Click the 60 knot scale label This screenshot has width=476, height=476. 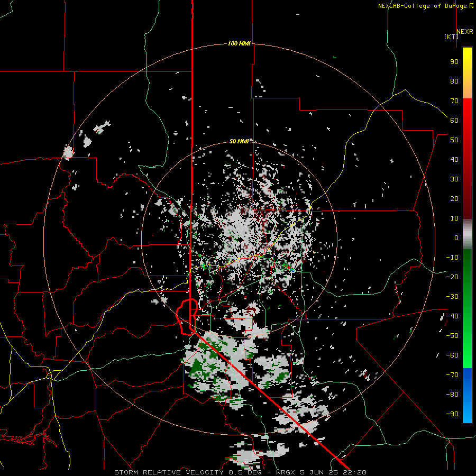pyautogui.click(x=454, y=121)
